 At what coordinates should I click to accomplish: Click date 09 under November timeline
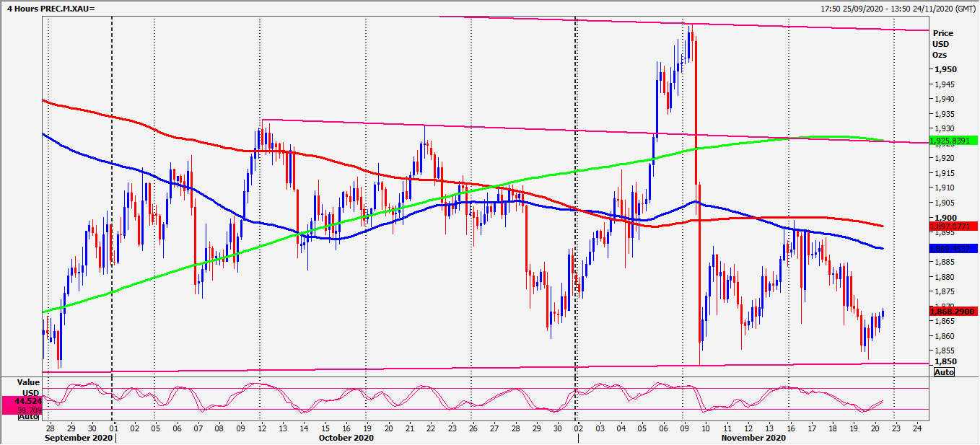click(x=683, y=428)
